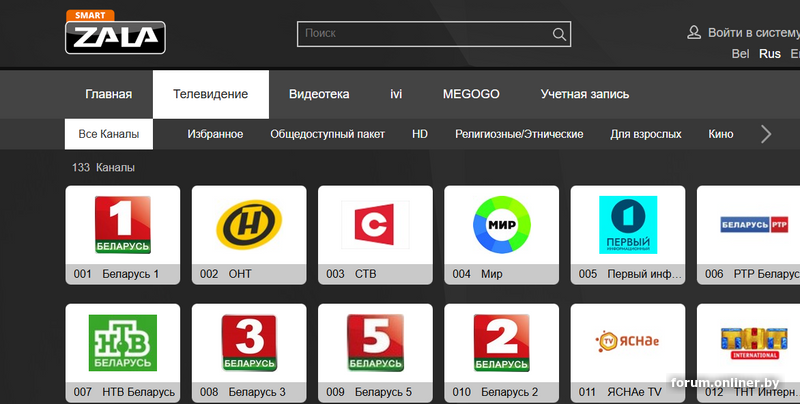800x404 pixels.
Task: Click the '008 Беларусь 3' label
Action: [242, 392]
